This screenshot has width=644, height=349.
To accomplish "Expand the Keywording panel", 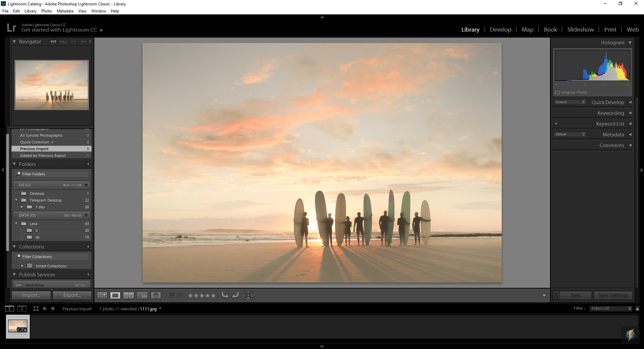I will [630, 113].
